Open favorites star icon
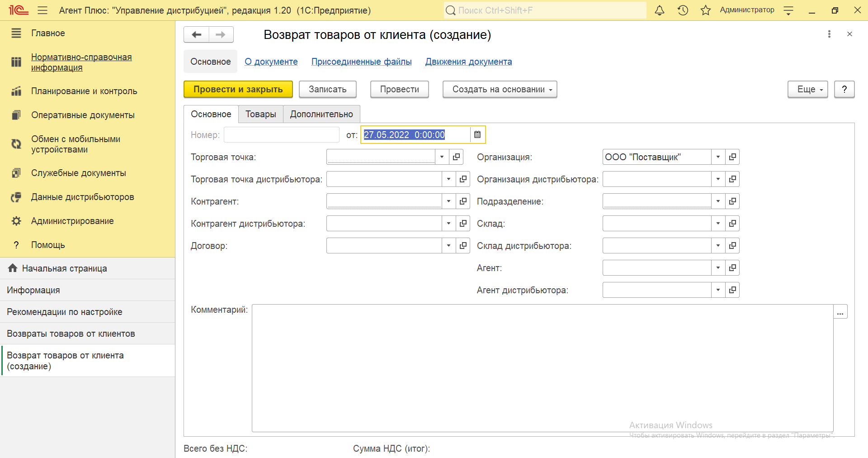 tap(706, 10)
